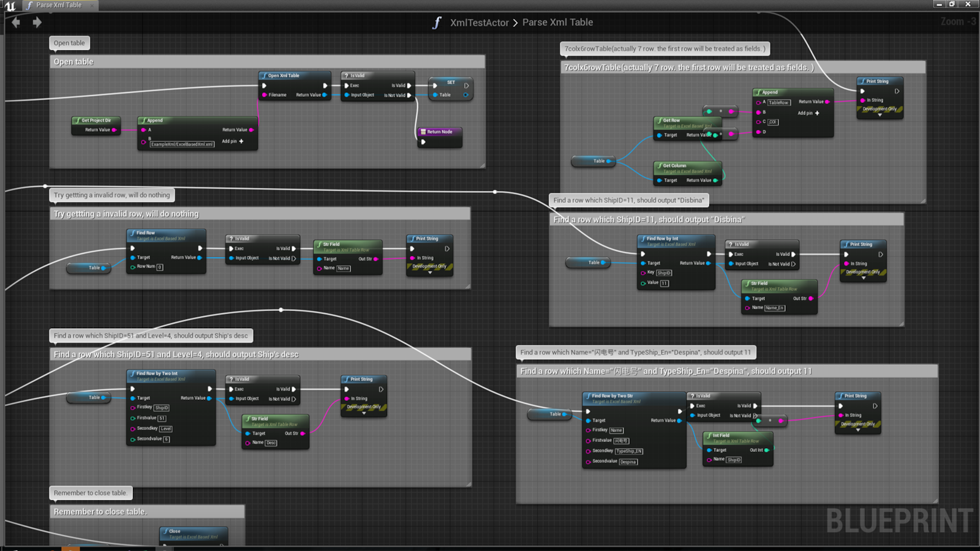Image resolution: width=980 pixels, height=551 pixels.
Task: Click the Get Project Dir function icon
Action: (x=77, y=121)
